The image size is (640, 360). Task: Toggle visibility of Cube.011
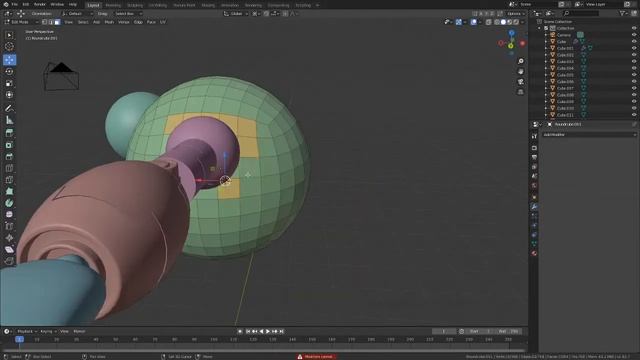click(634, 115)
